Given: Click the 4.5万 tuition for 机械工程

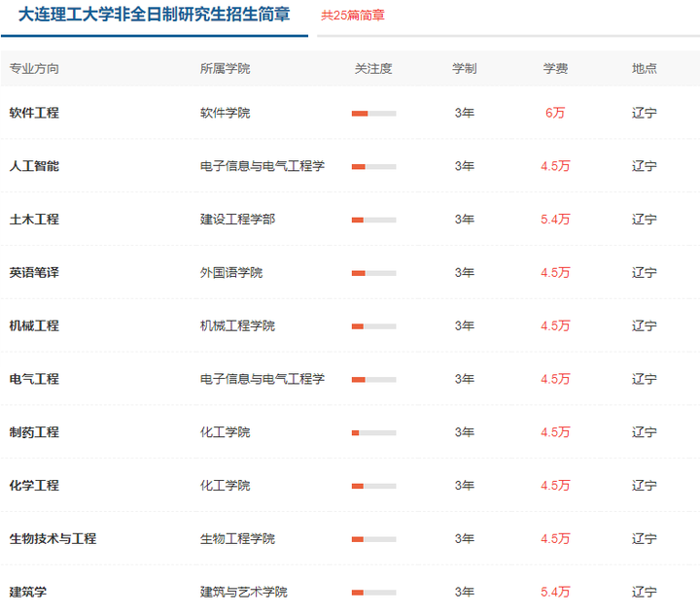Looking at the screenshot, I should point(555,325).
